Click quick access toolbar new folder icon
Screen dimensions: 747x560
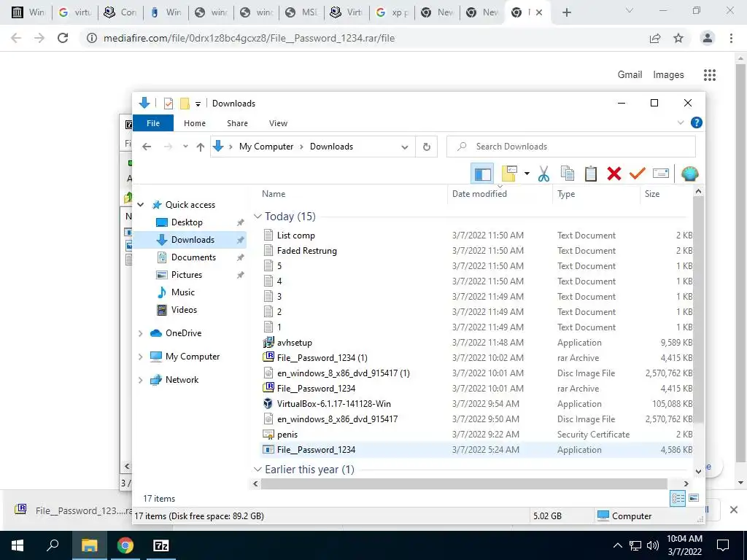click(x=185, y=104)
